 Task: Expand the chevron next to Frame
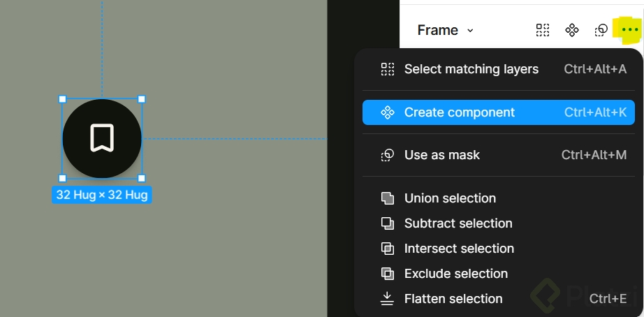pos(470,31)
